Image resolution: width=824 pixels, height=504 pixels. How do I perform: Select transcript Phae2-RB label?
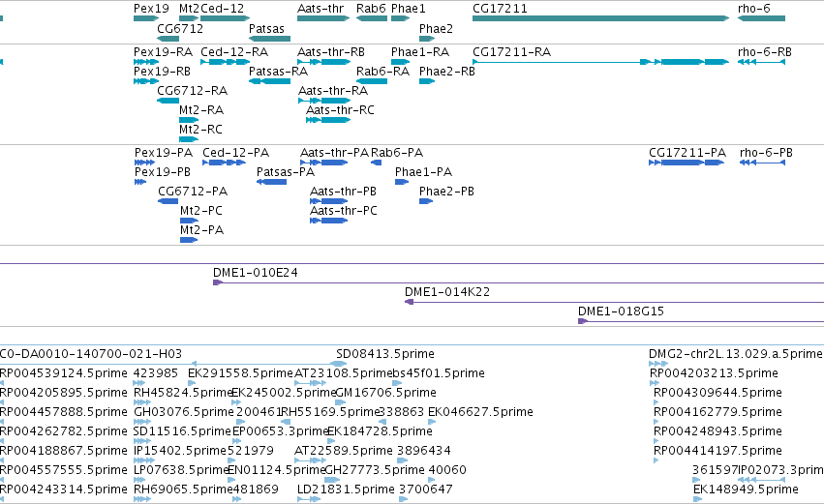[x=447, y=72]
